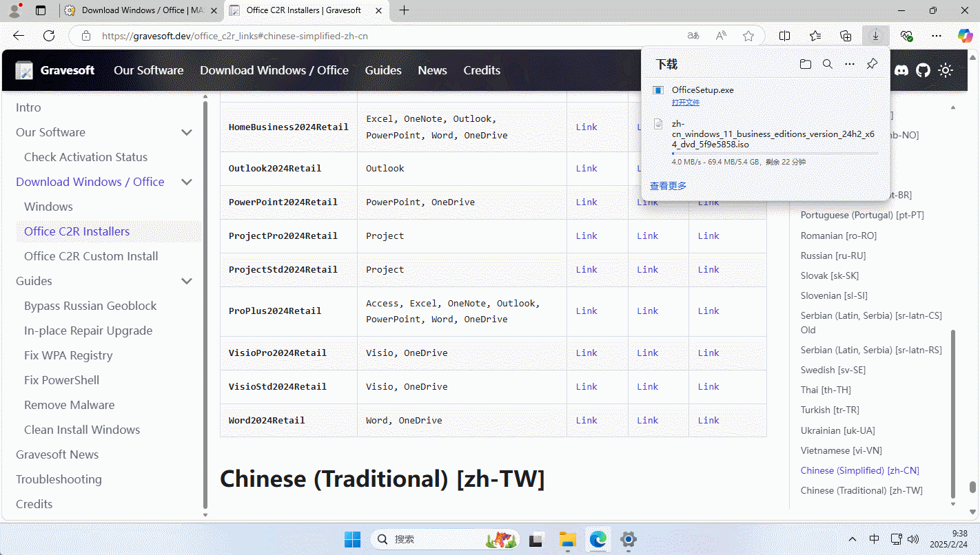Collapse Guides sidebar section

pyautogui.click(x=186, y=281)
